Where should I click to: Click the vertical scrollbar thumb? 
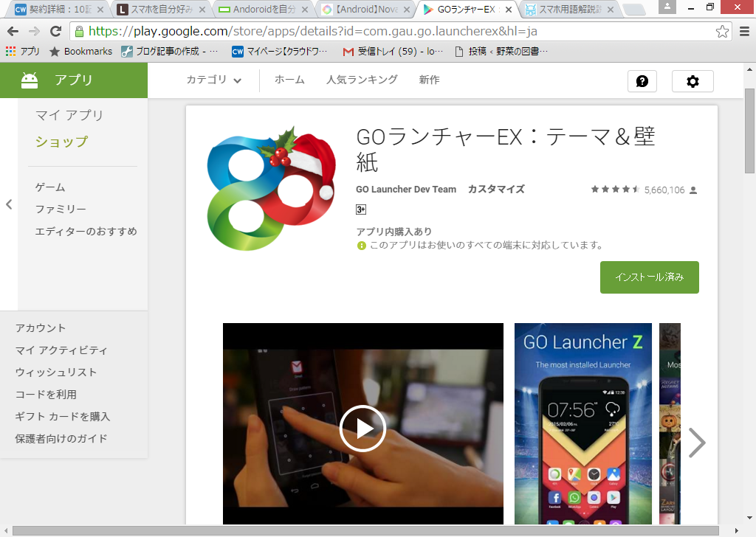click(749, 131)
